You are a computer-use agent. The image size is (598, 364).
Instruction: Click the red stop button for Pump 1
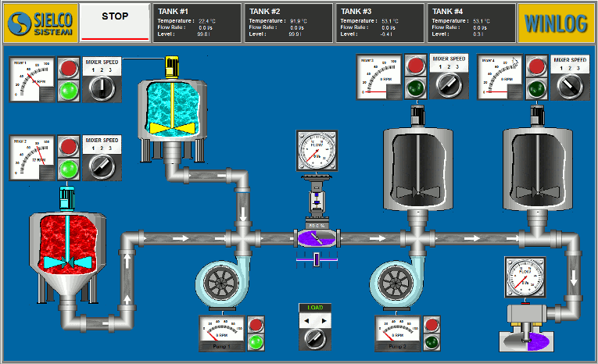pyautogui.click(x=256, y=323)
